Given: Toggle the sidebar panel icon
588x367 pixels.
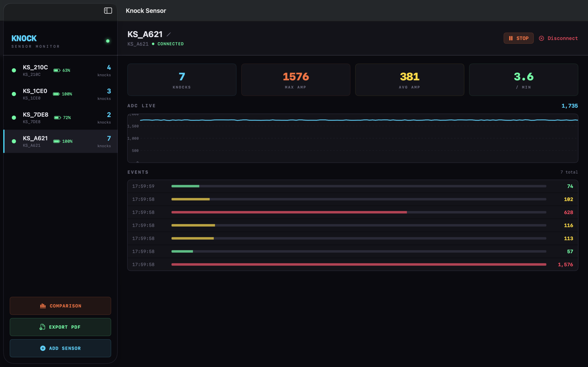Looking at the screenshot, I should (x=108, y=11).
